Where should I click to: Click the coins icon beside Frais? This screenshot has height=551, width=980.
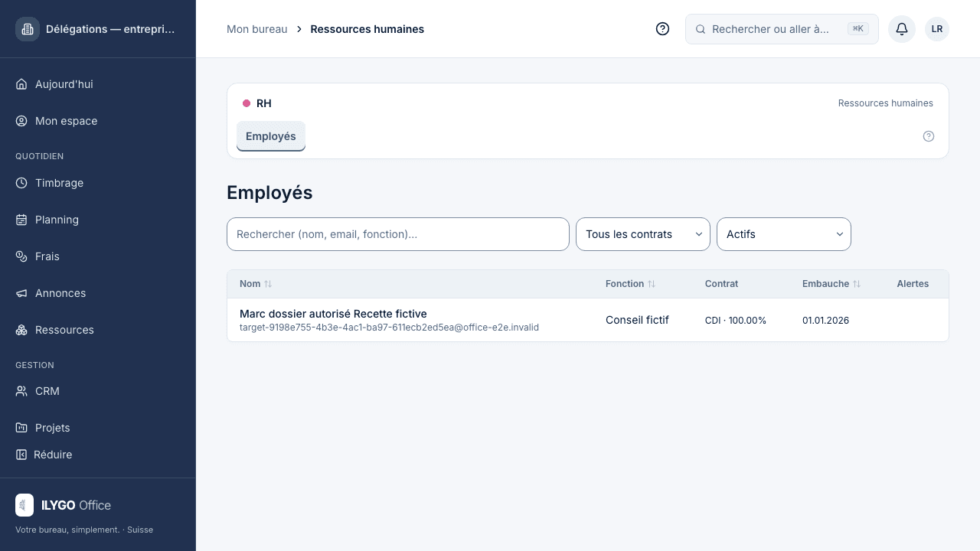(x=21, y=256)
